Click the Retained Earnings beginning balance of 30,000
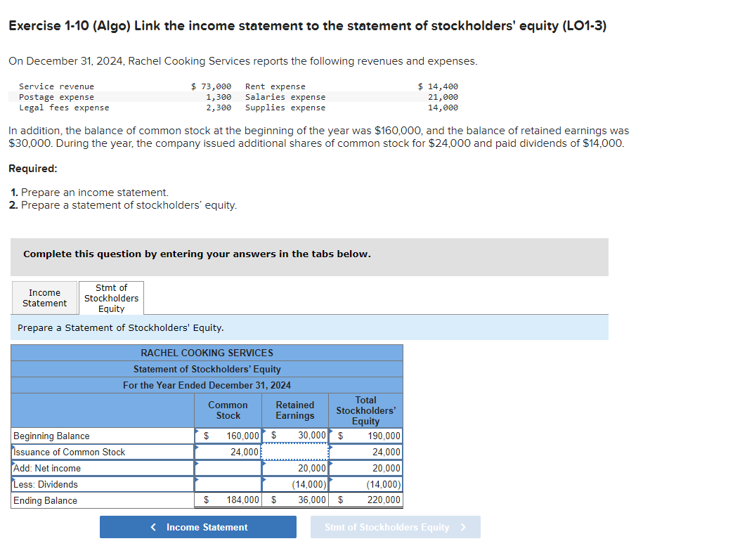This screenshot has width=747, height=560. click(294, 436)
